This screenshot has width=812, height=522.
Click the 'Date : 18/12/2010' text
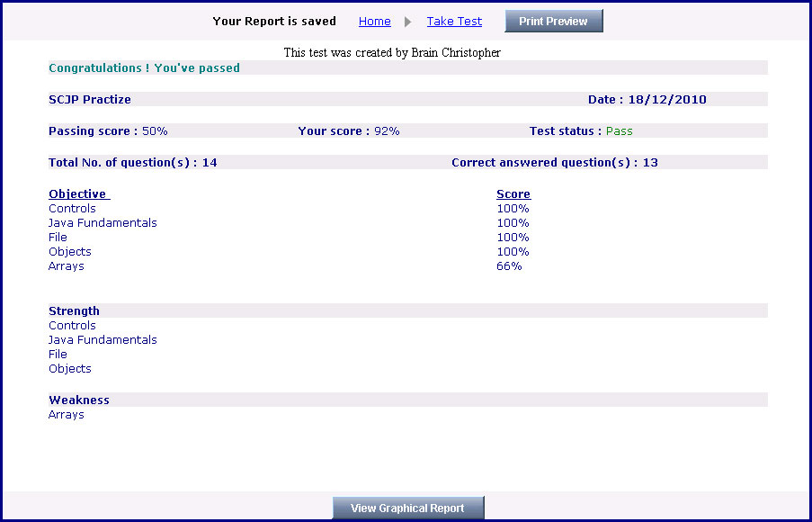point(647,100)
